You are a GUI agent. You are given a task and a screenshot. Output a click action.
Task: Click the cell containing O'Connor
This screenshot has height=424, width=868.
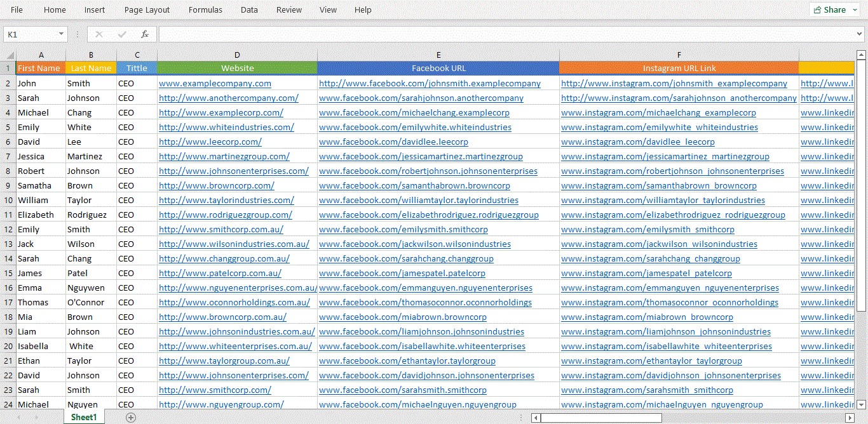tap(91, 302)
